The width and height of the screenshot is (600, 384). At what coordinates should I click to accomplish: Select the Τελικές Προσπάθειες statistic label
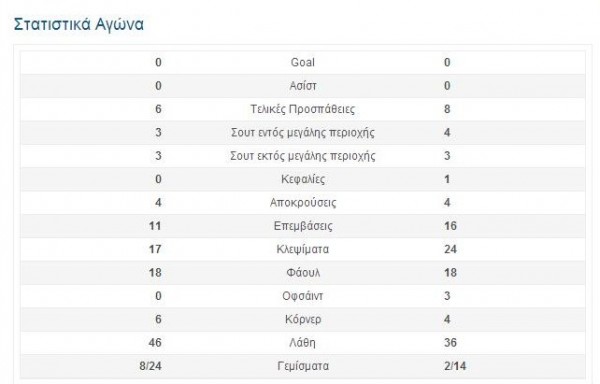click(303, 109)
